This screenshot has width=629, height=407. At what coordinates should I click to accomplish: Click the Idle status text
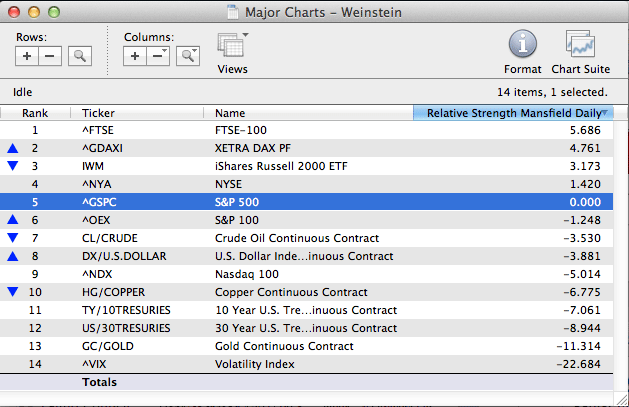[22, 92]
